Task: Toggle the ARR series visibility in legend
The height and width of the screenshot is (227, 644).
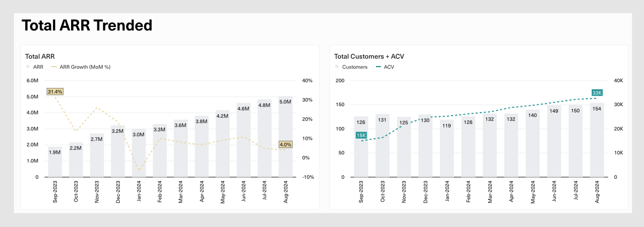Action: [x=38, y=67]
